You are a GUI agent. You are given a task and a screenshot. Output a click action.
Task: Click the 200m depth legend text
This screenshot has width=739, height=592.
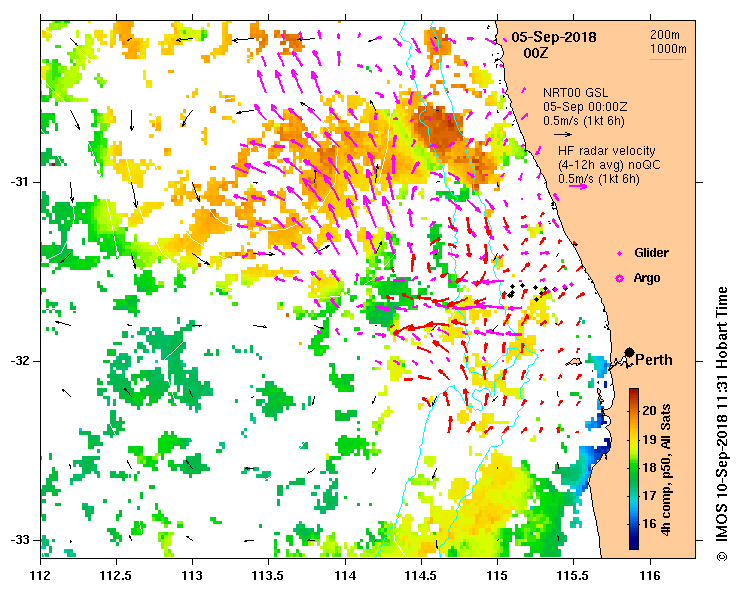click(665, 34)
